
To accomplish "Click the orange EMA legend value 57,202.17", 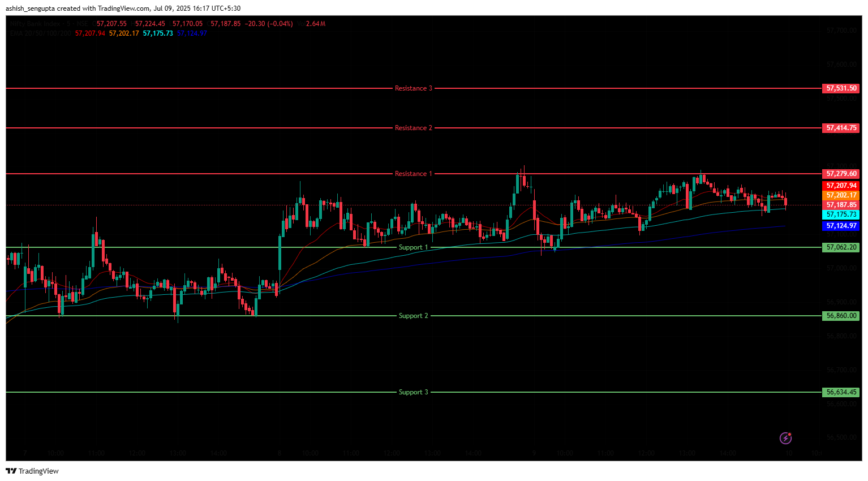I will [124, 33].
